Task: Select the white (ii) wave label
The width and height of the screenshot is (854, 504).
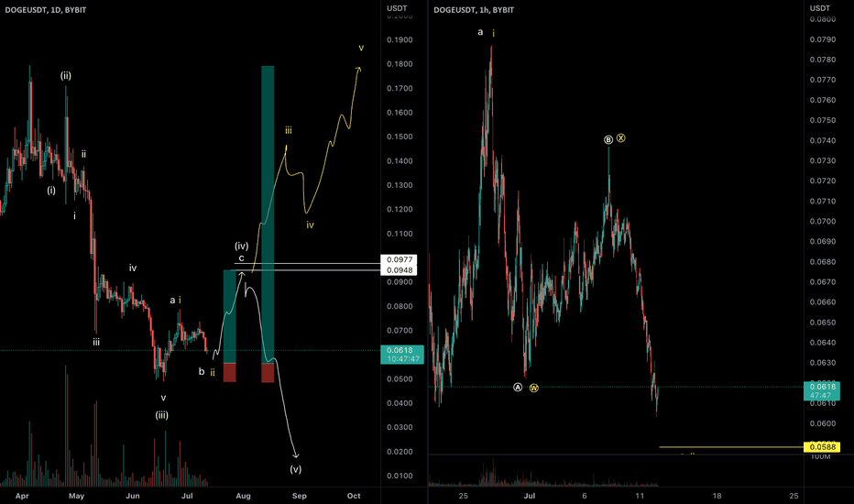Action: click(x=65, y=76)
